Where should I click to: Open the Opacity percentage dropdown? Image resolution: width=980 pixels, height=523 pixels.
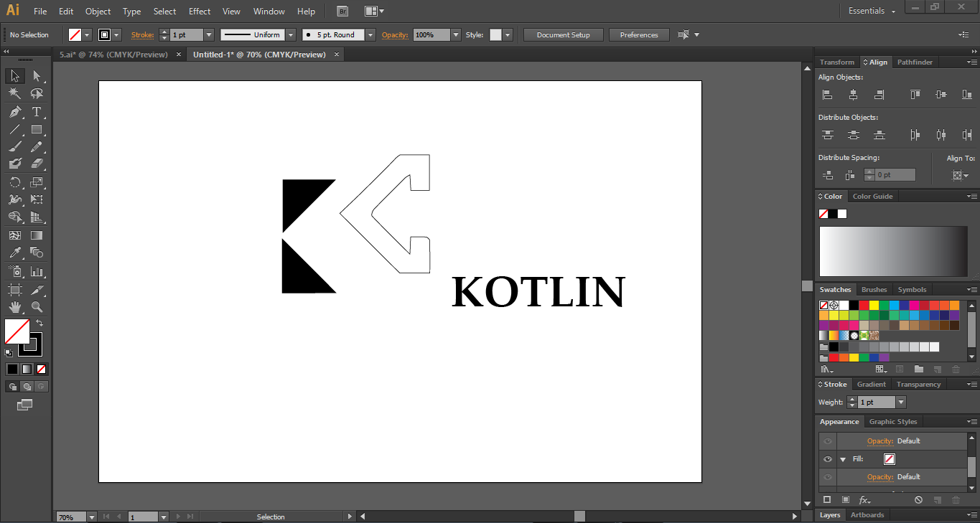click(x=456, y=35)
